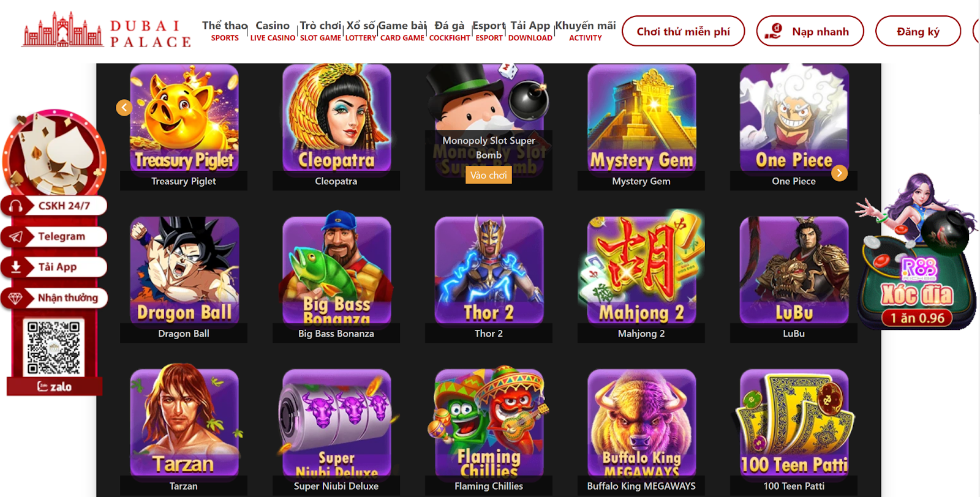Open the Dragon Ball slot game icon
The width and height of the screenshot is (980, 497).
[184, 270]
